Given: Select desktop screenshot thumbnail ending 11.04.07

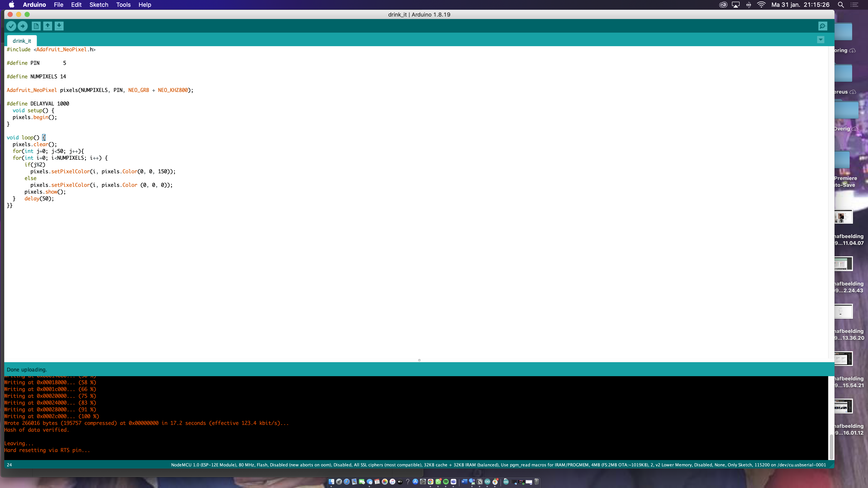Looking at the screenshot, I should coord(843,216).
